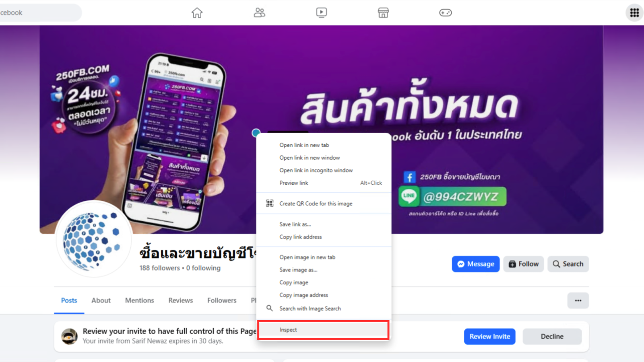Switch to the About tab
Screen dimensions: 644x362
point(101,300)
